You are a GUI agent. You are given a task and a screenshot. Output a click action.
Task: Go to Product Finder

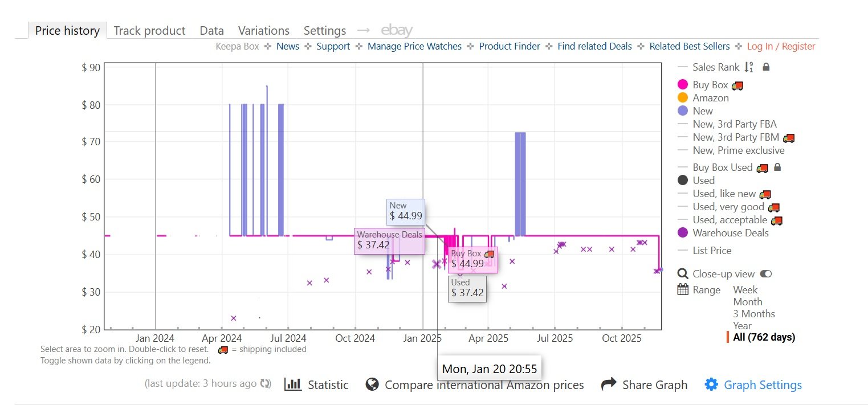click(x=510, y=46)
